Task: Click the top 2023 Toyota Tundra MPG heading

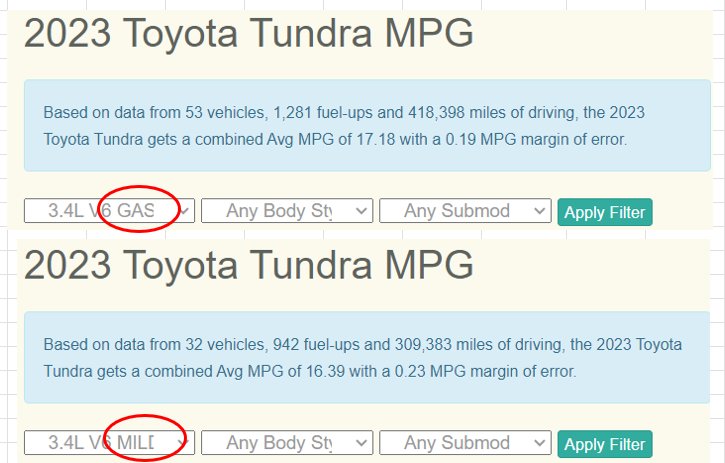Action: click(x=249, y=33)
